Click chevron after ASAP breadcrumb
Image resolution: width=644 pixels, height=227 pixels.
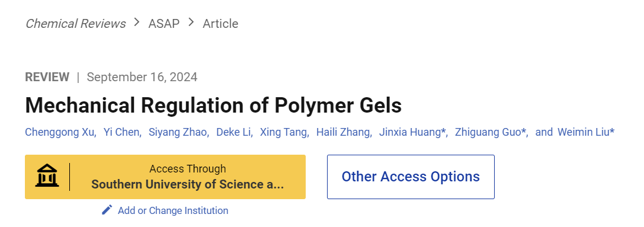tap(191, 23)
